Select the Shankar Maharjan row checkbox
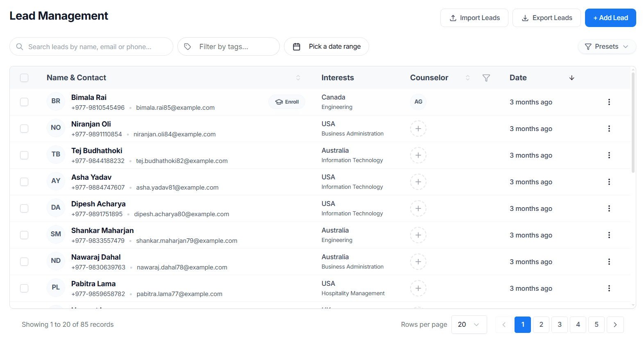This screenshot has height=337, width=644. click(24, 235)
